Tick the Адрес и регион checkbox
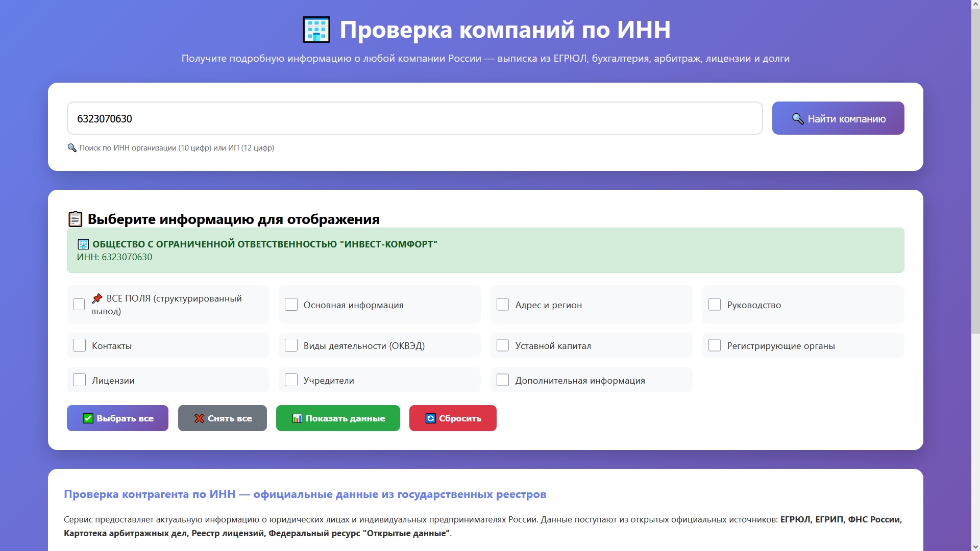 [503, 305]
